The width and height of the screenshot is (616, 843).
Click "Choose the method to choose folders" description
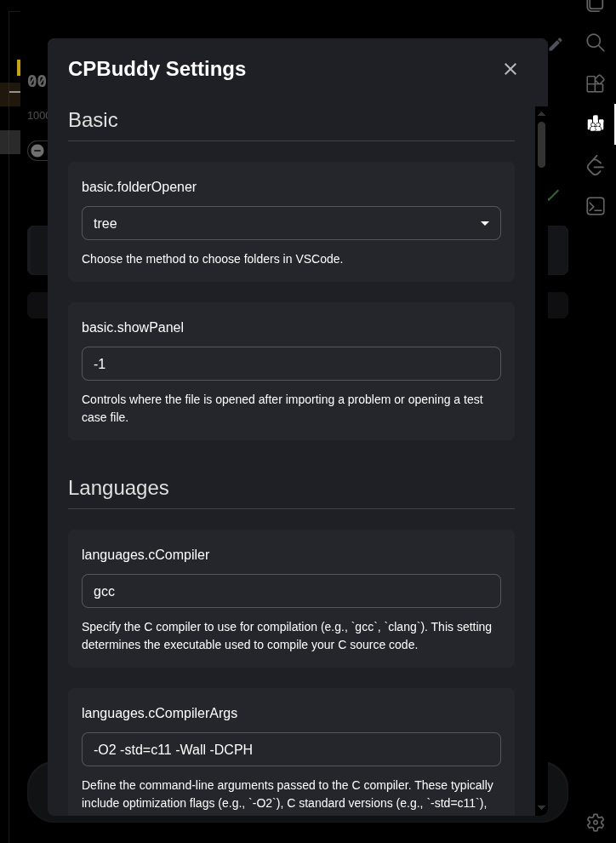point(212,259)
